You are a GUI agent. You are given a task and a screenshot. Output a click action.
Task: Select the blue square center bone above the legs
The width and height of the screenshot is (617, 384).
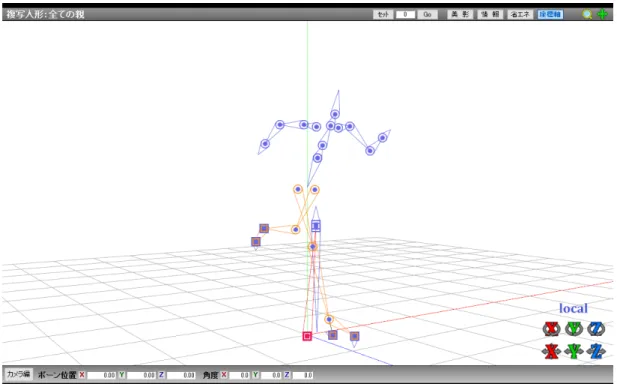click(316, 226)
